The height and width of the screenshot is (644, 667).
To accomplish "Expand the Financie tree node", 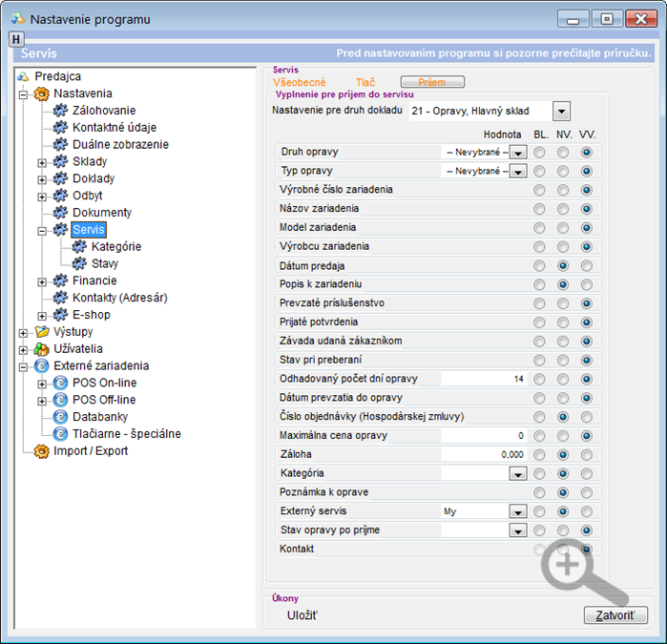I will click(x=42, y=281).
